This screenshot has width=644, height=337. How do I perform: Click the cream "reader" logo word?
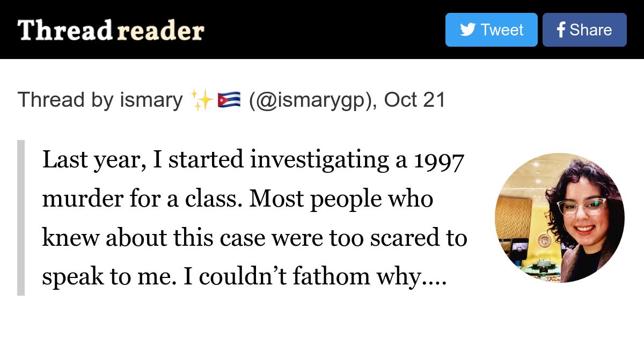[x=160, y=31]
